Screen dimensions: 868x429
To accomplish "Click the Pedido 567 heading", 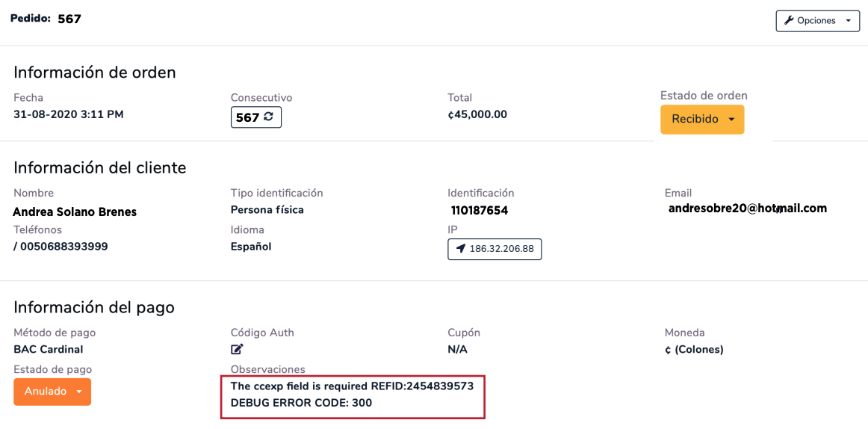I will point(46,19).
